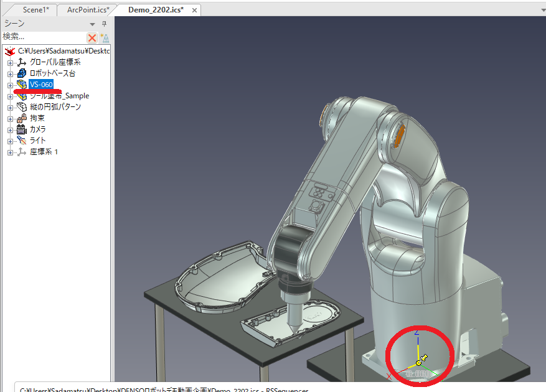
Task: Select the Demo_2202.ics* tab
Action: (156, 10)
